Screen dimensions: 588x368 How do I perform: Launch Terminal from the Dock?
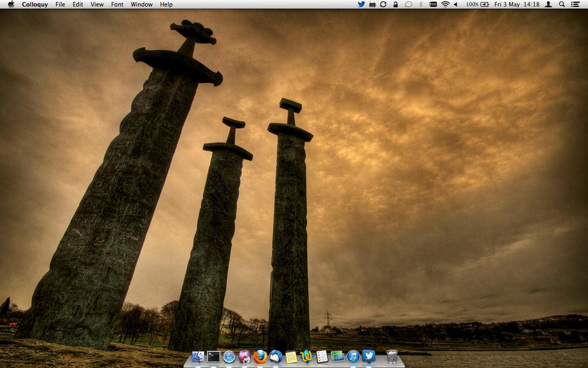click(214, 357)
